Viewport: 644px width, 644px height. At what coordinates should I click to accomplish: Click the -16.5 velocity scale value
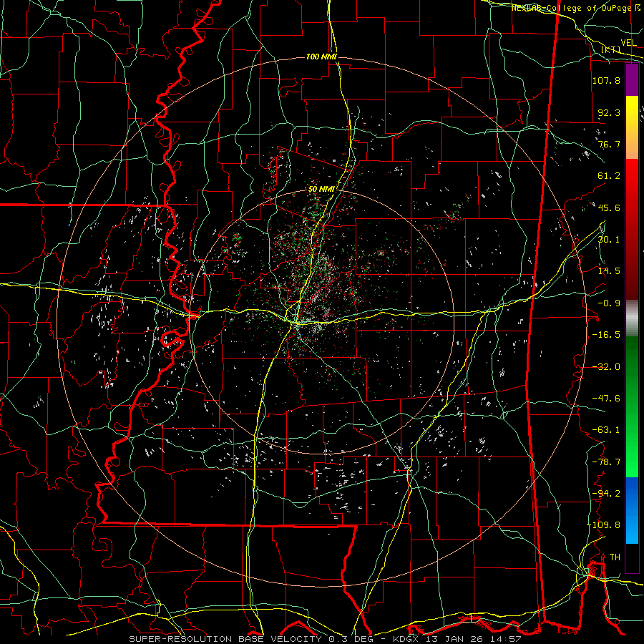click(606, 335)
